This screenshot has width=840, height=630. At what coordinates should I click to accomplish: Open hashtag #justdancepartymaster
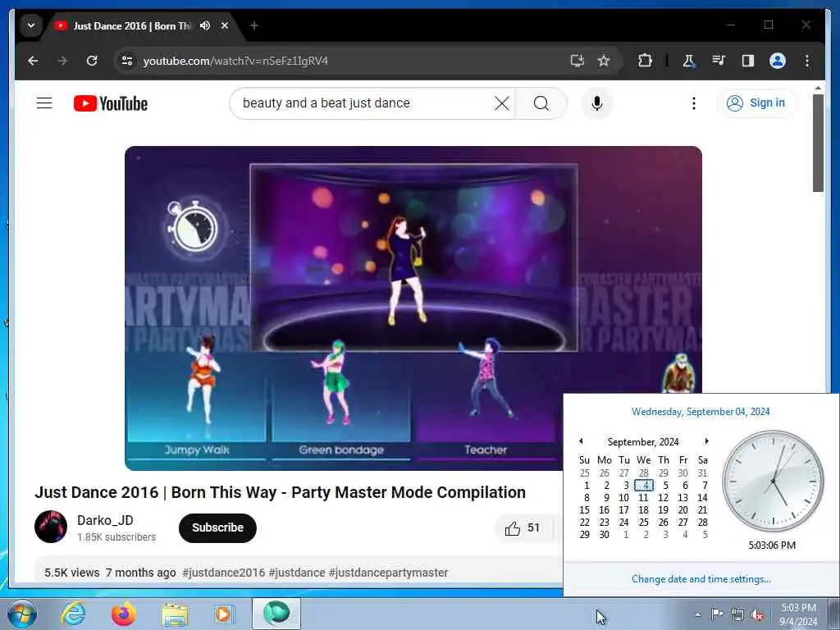click(388, 573)
